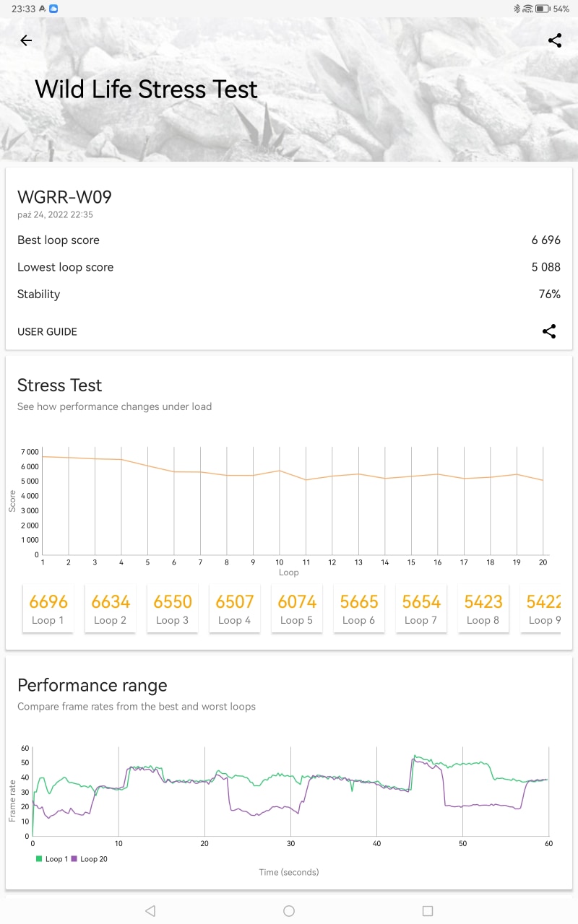Tap the share icon in the header

pos(555,40)
